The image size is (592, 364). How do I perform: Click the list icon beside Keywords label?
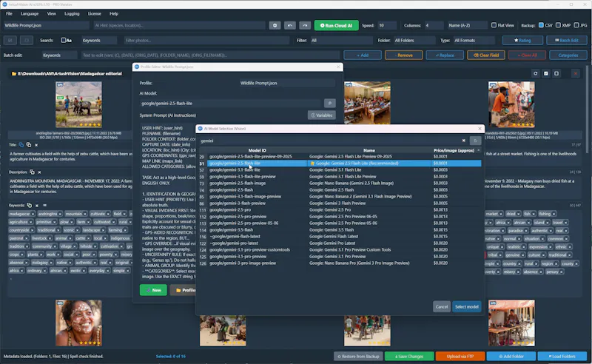(x=44, y=206)
